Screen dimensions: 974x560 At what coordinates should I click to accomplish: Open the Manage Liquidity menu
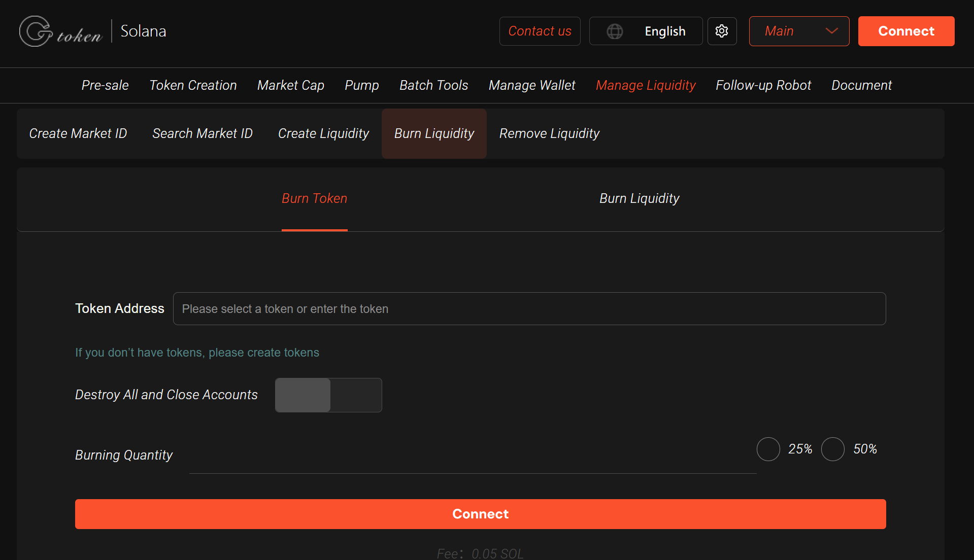point(645,85)
